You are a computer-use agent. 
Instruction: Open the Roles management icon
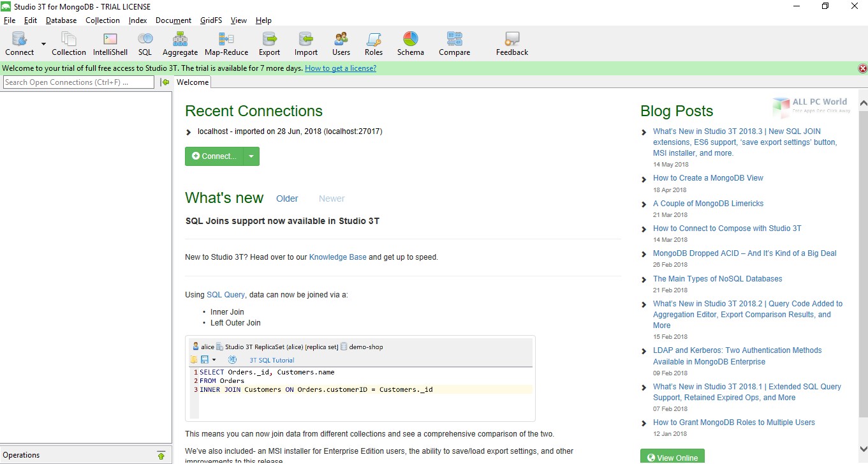coord(373,44)
